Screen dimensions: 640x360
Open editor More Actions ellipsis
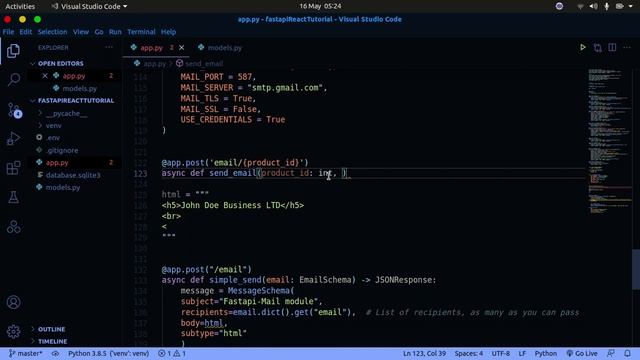(x=627, y=47)
